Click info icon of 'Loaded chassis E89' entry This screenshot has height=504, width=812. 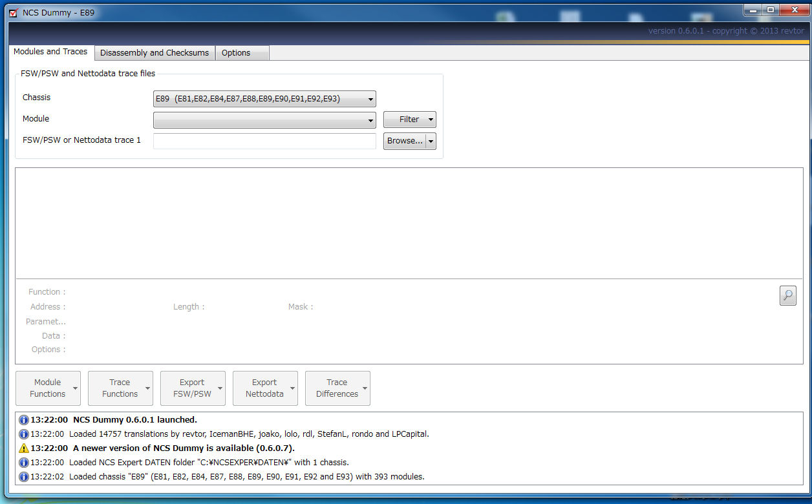coord(24,477)
